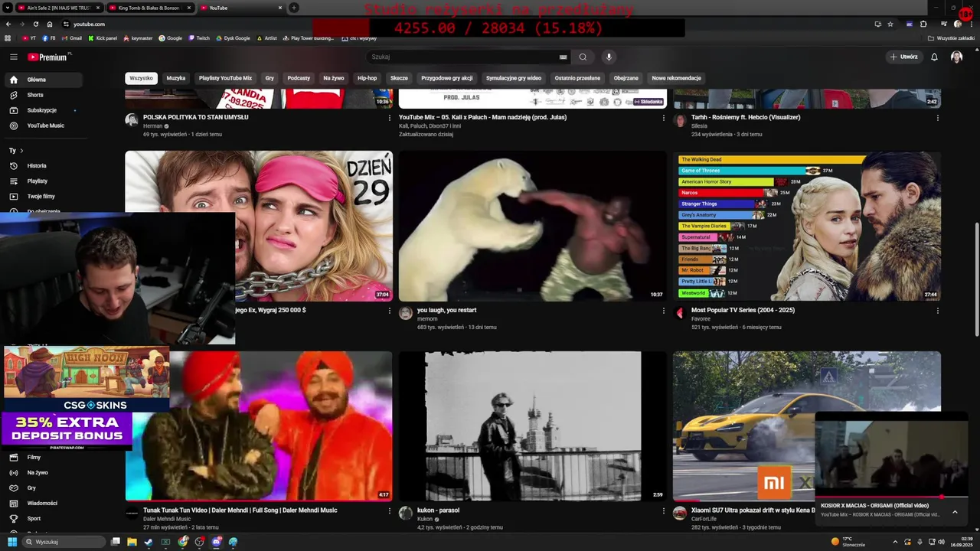This screenshot has width=980, height=551.
Task: Click the Windows Start button
Action: [x=11, y=542]
